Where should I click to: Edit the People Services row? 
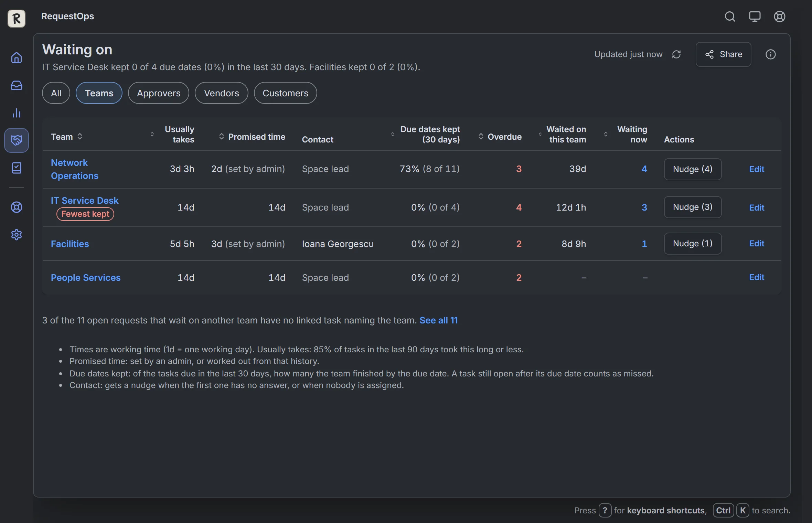tap(757, 277)
